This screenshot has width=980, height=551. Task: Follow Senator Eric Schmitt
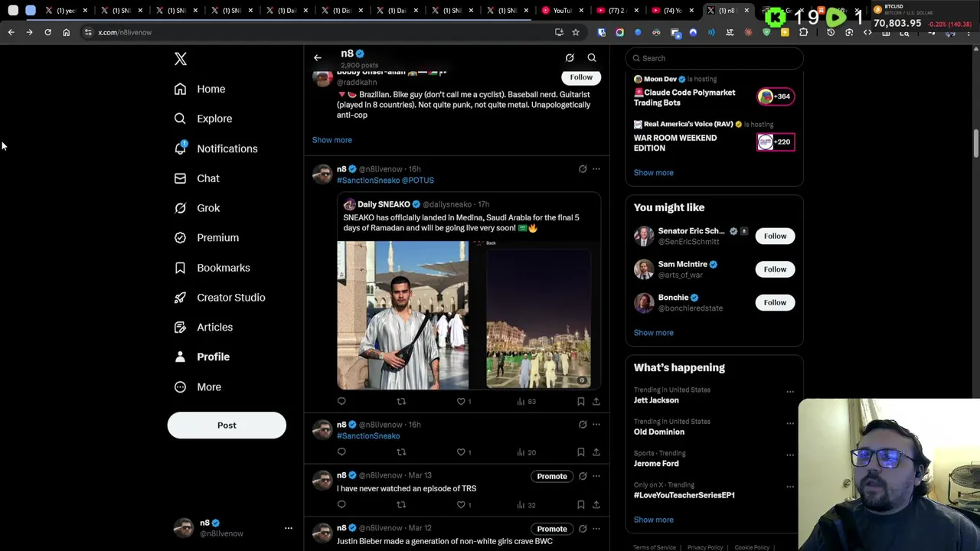(x=775, y=236)
